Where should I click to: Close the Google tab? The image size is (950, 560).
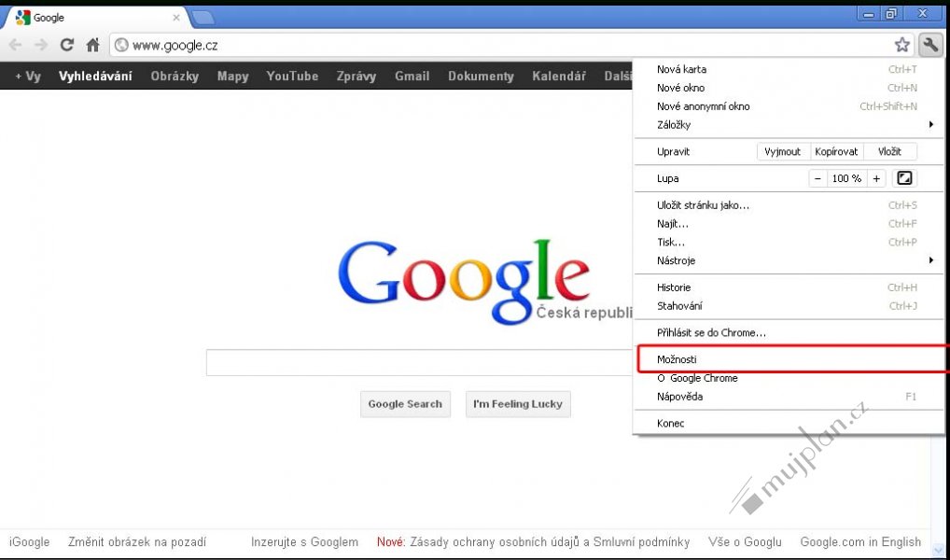pyautogui.click(x=176, y=18)
